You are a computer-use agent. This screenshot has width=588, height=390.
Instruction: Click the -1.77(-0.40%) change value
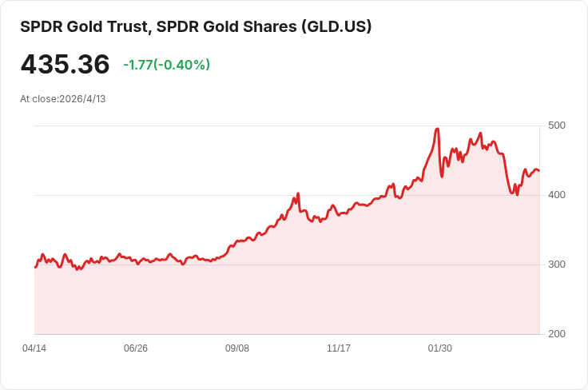coord(166,65)
